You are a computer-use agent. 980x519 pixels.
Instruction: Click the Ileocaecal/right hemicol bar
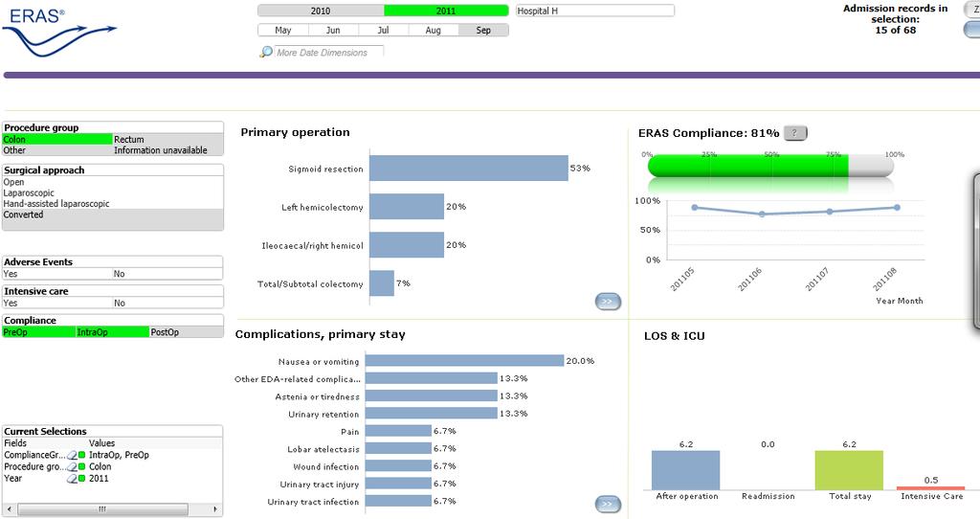click(x=407, y=245)
